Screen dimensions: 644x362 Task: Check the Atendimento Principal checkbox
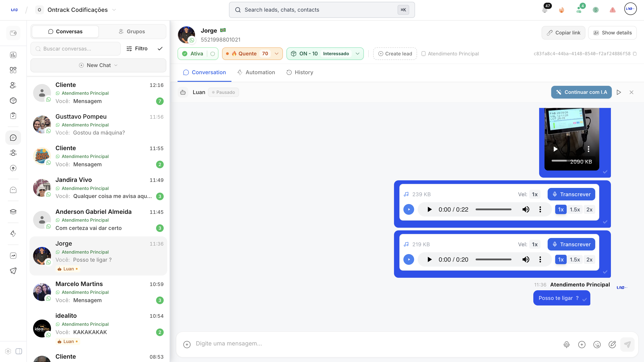pyautogui.click(x=424, y=54)
